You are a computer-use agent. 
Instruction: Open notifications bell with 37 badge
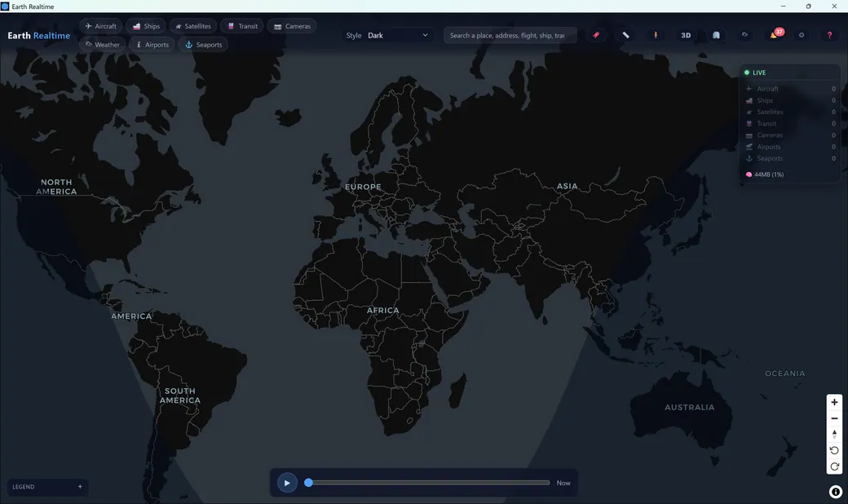775,34
